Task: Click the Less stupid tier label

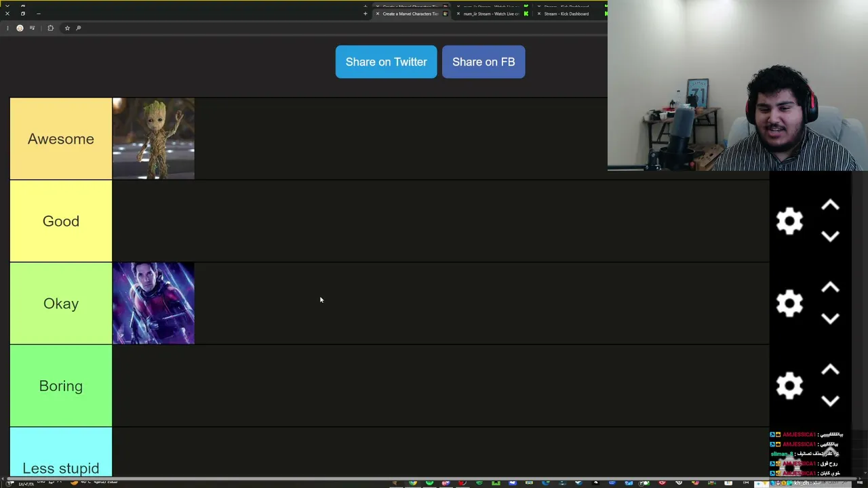Action: (x=61, y=452)
